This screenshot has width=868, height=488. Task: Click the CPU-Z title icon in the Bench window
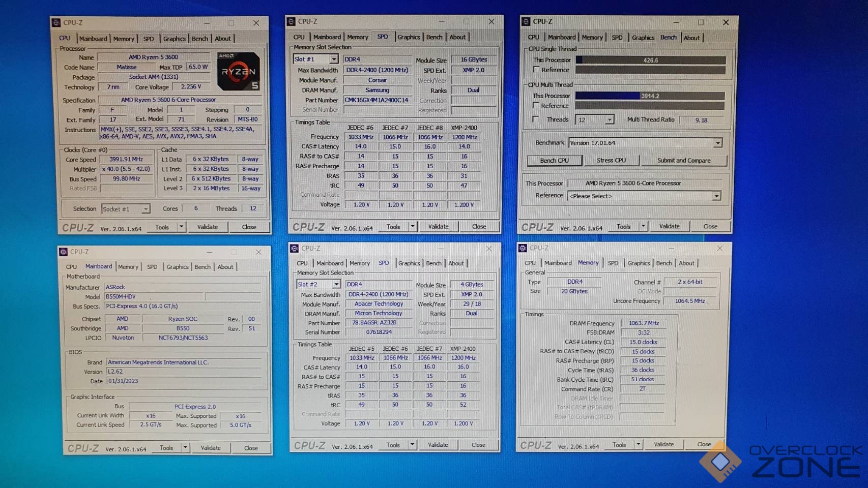pyautogui.click(x=526, y=21)
